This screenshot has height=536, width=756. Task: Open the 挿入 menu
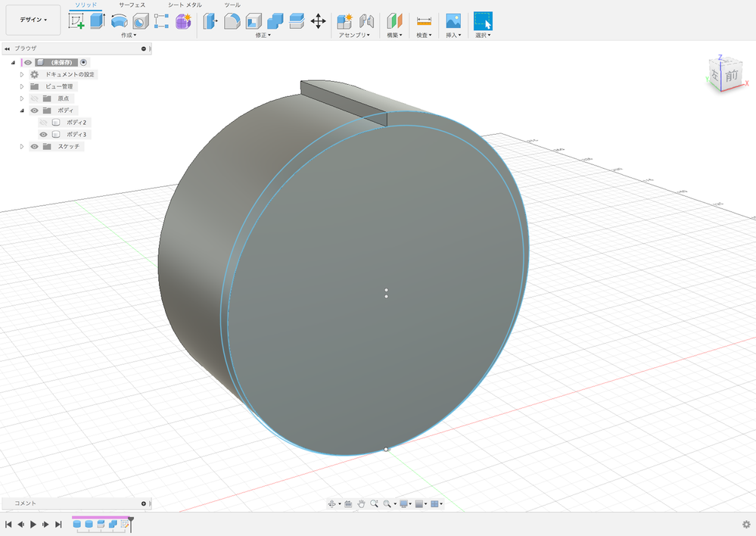click(x=453, y=36)
